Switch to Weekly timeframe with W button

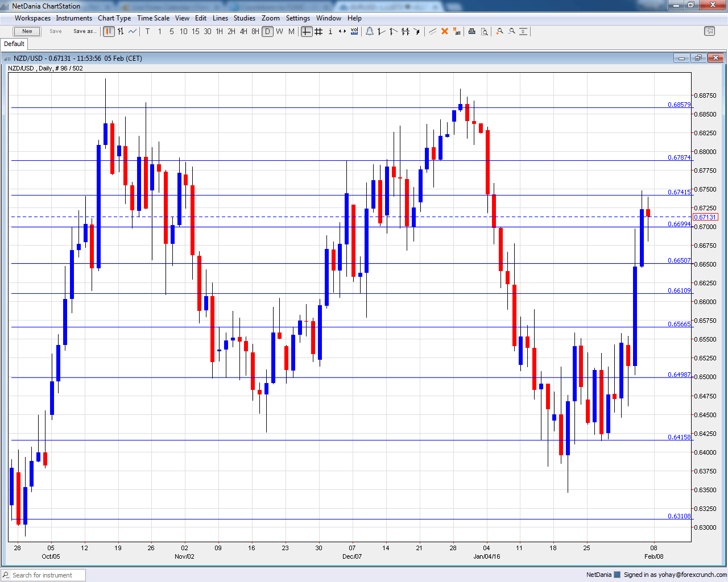[279, 32]
